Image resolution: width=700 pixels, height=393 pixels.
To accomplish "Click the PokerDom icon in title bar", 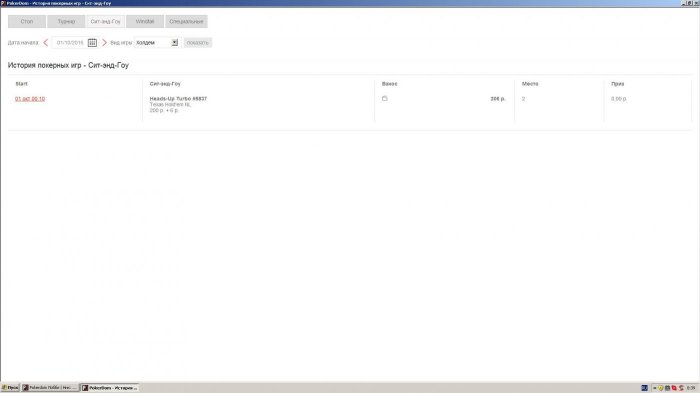I will point(3,3).
